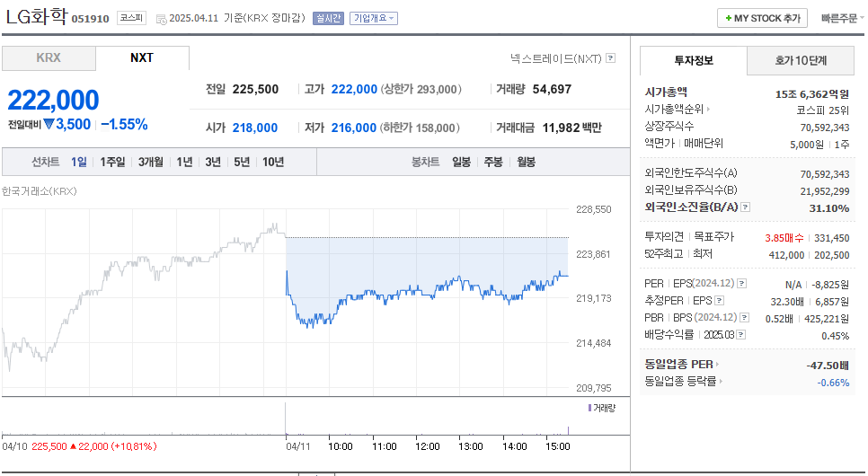The height and width of the screenshot is (476, 868).
Task: Click the -47.50배 sector PER value
Action: [x=828, y=366]
